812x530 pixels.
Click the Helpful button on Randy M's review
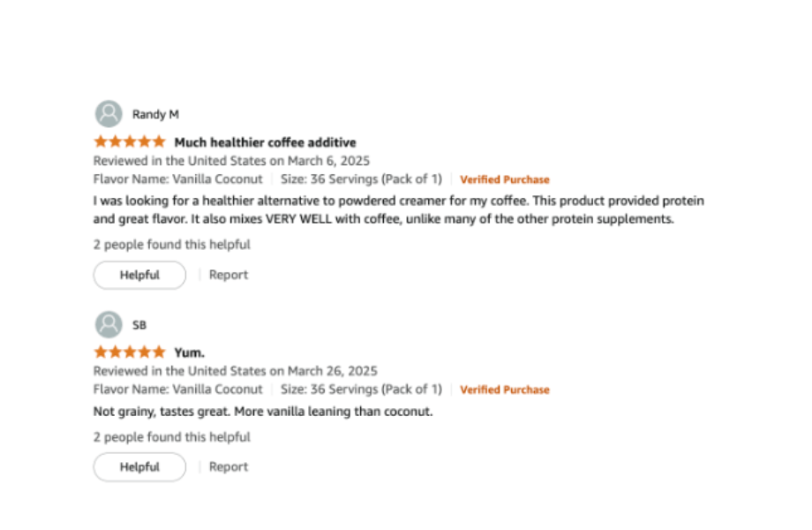coord(139,275)
